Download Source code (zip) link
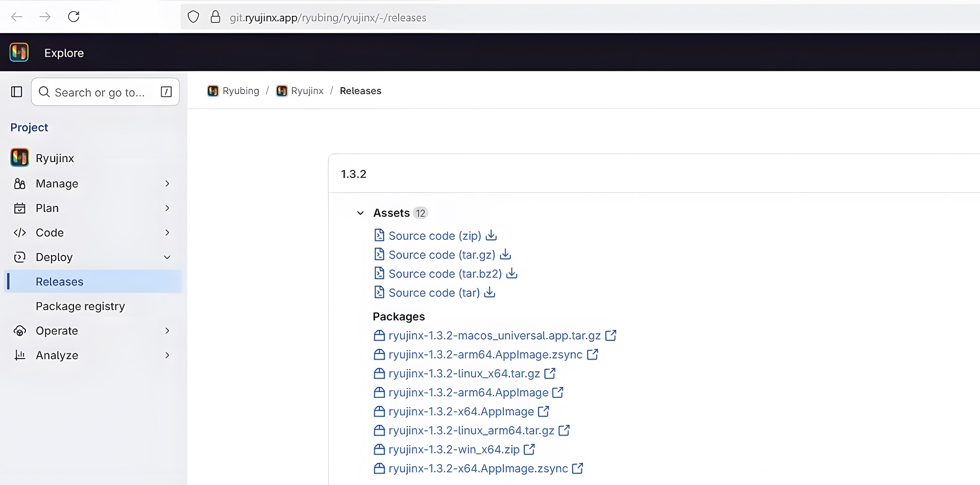The image size is (980, 485). 435,236
